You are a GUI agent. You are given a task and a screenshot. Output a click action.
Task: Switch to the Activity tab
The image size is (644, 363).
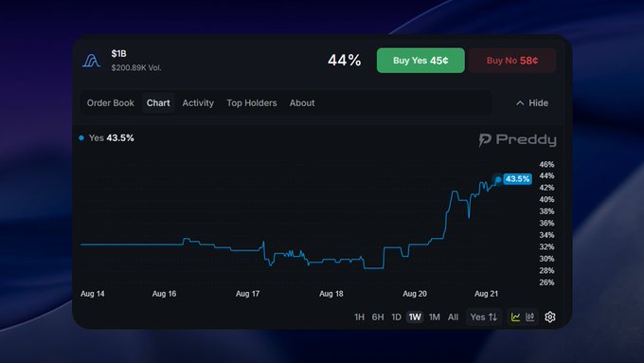(198, 102)
